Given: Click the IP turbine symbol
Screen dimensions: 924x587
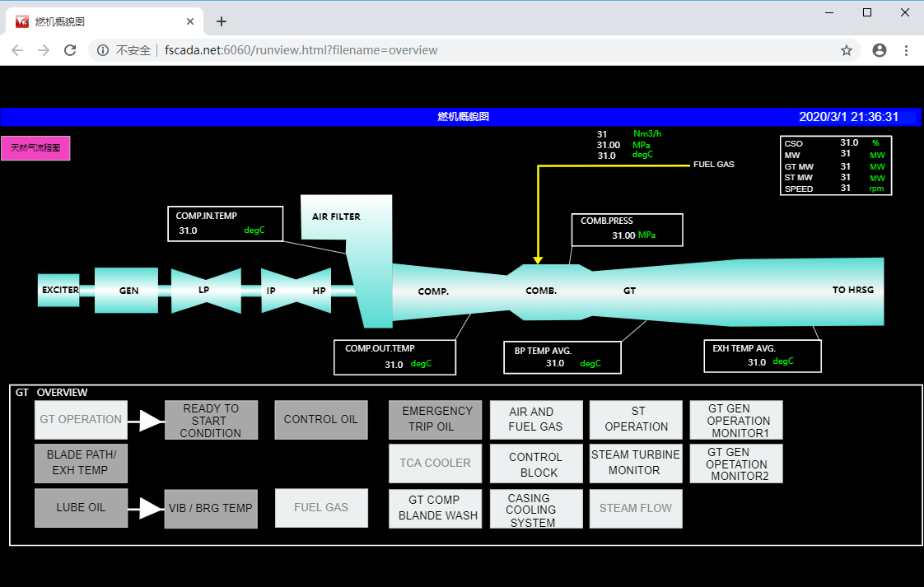Looking at the screenshot, I should tap(271, 291).
